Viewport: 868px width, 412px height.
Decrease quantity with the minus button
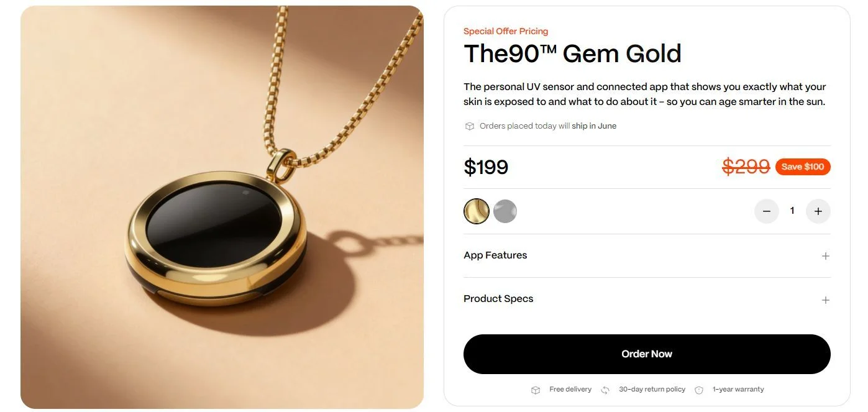(x=767, y=211)
